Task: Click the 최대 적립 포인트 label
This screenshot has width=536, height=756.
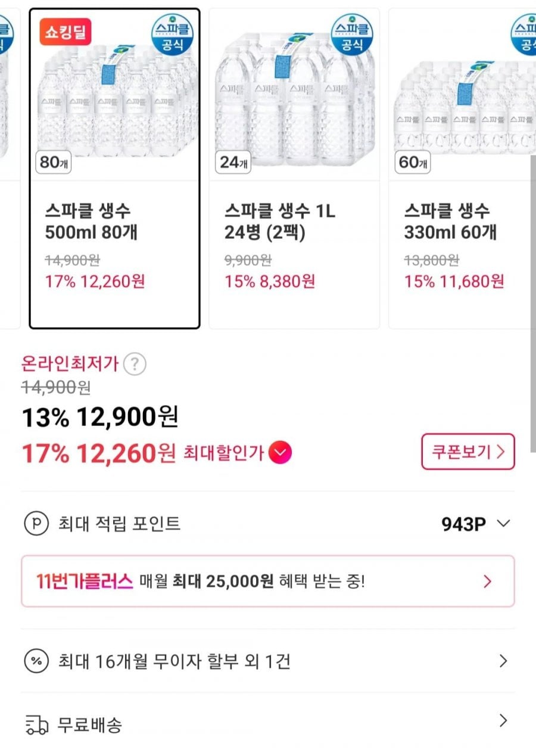Action: 119,524
